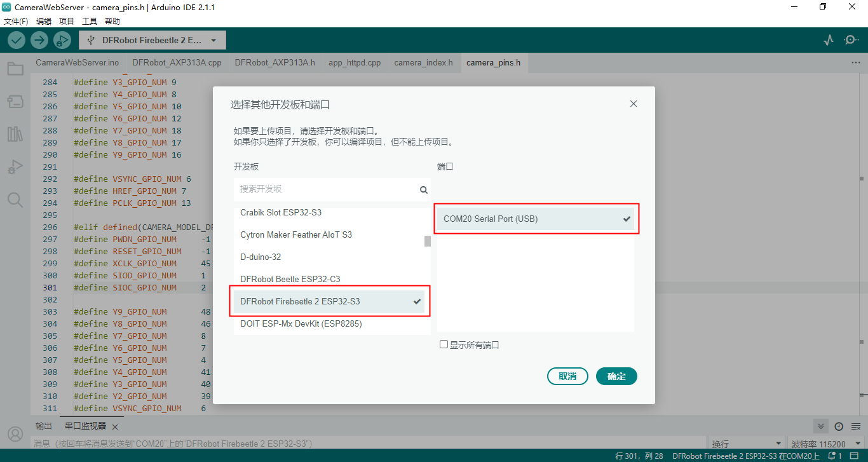The height and width of the screenshot is (462, 868).
Task: Open the Boards Manager sidebar icon
Action: [15, 102]
